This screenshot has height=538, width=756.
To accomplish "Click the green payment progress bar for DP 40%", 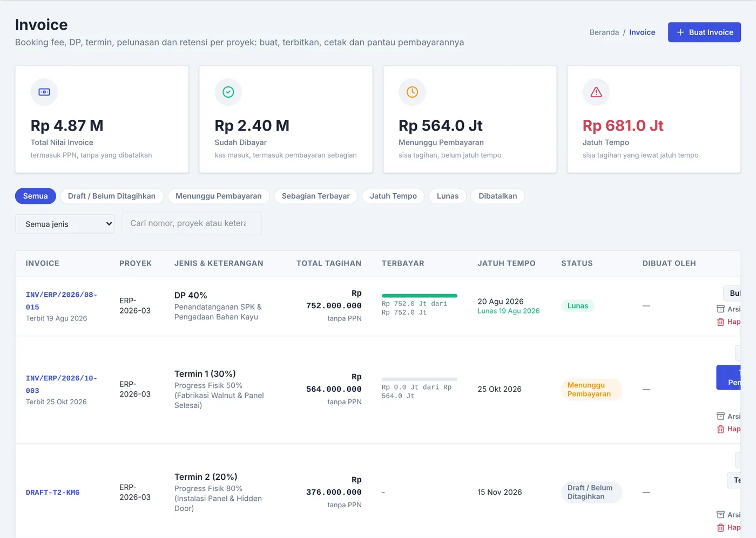I will point(420,296).
